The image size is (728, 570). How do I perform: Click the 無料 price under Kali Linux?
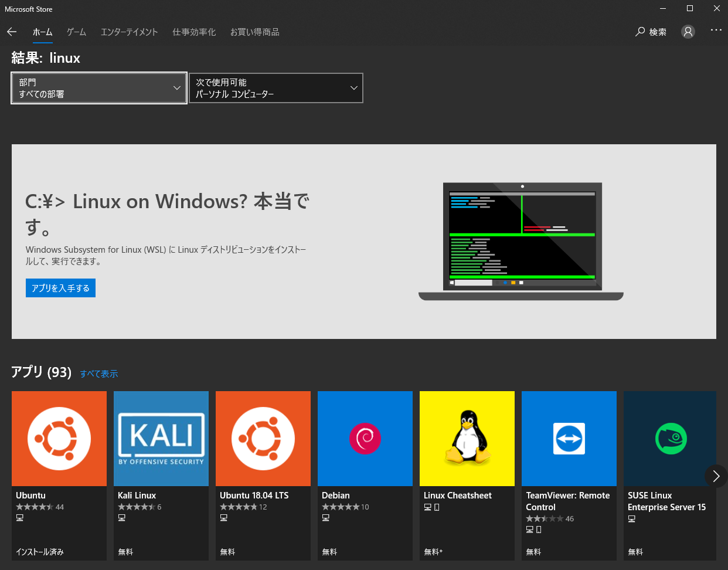click(x=125, y=552)
